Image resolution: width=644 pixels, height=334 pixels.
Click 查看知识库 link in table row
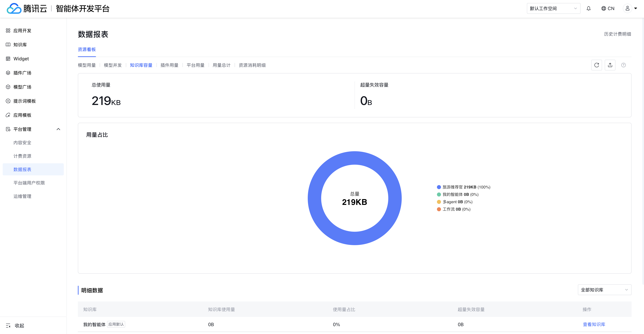(594, 324)
